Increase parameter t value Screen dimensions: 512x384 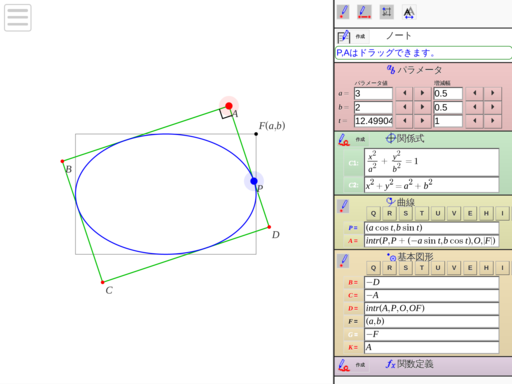[422, 121]
